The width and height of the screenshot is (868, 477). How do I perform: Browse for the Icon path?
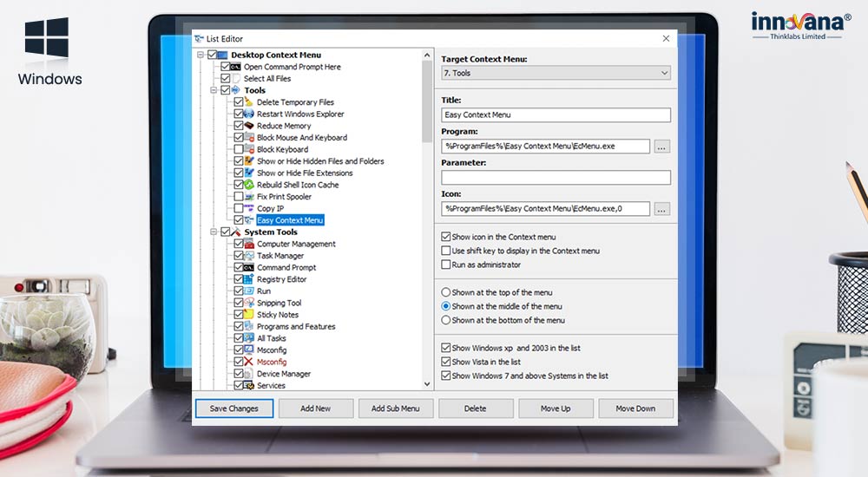pos(662,209)
